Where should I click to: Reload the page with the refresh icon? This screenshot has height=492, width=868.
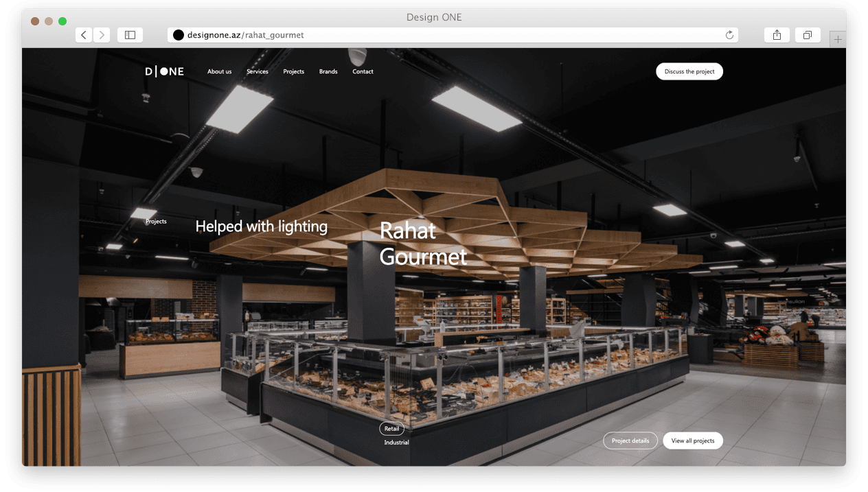729,35
